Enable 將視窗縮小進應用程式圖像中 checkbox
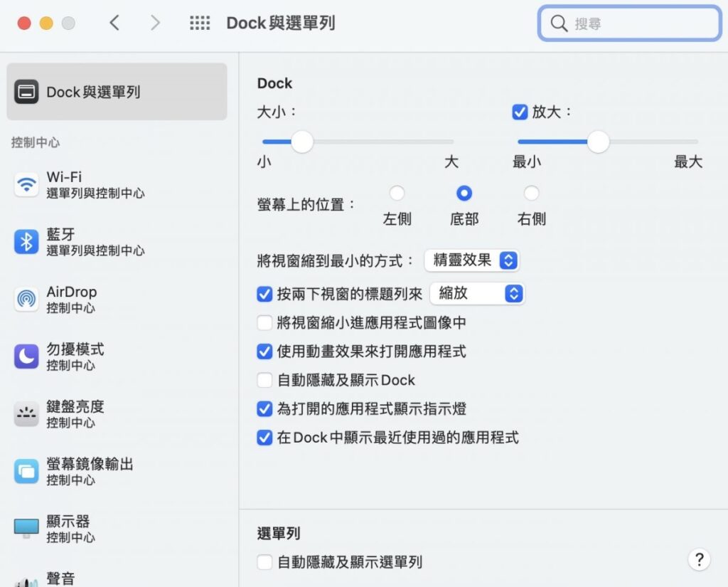This screenshot has height=587, width=728. (x=264, y=322)
